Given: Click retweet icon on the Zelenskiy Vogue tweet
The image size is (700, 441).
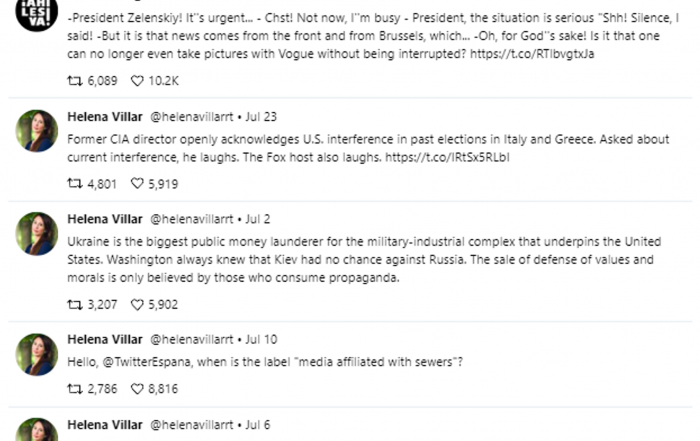Looking at the screenshot, I should click(75, 81).
